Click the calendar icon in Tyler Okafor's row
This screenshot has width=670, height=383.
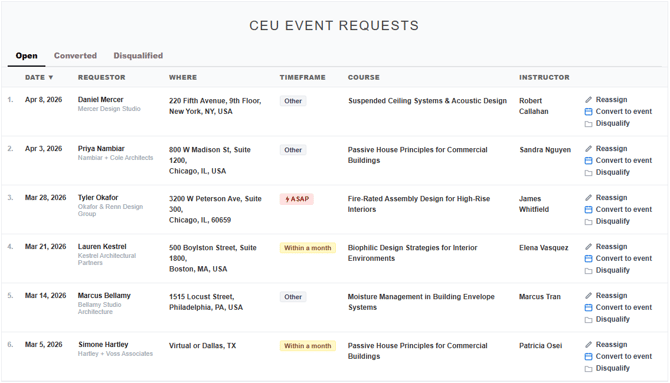pyautogui.click(x=588, y=209)
